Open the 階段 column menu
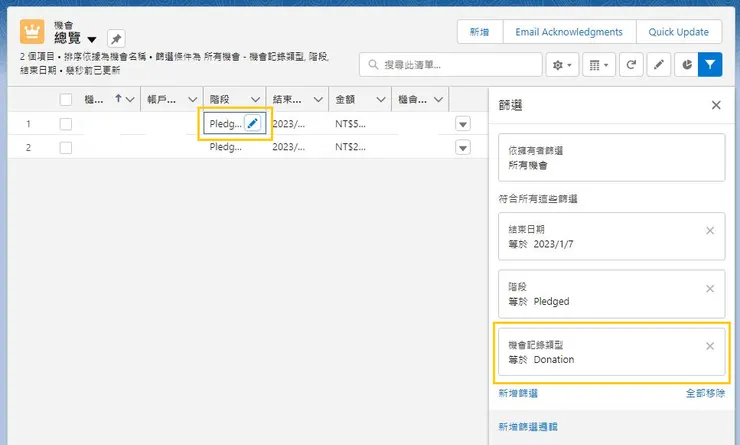The height and width of the screenshot is (445, 740). point(255,100)
